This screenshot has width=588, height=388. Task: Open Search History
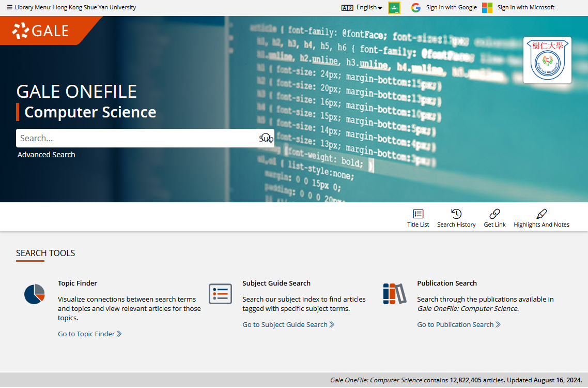pyautogui.click(x=456, y=214)
